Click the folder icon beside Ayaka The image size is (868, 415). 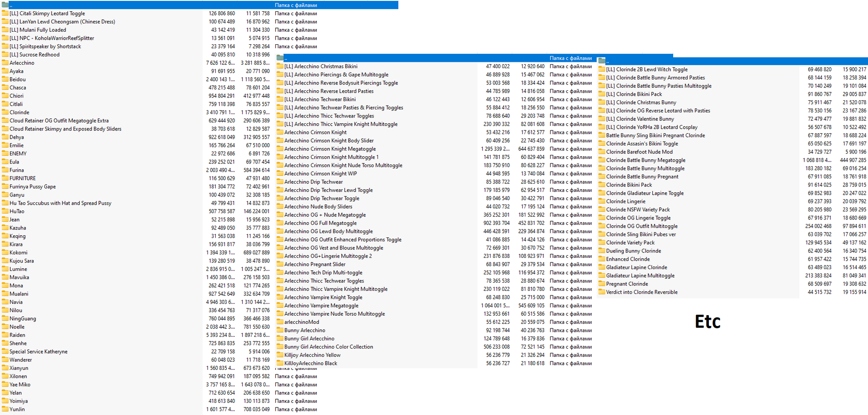(x=5, y=71)
